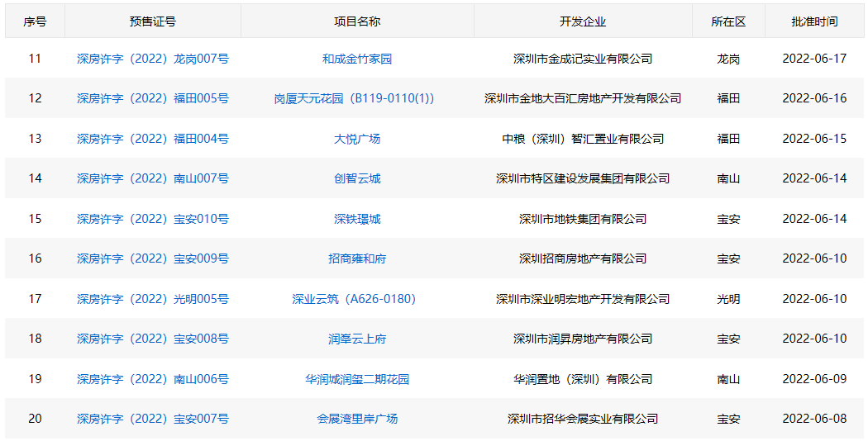Click approval date 2022-06-16
Image resolution: width=868 pixels, height=441 pixels.
tap(814, 98)
